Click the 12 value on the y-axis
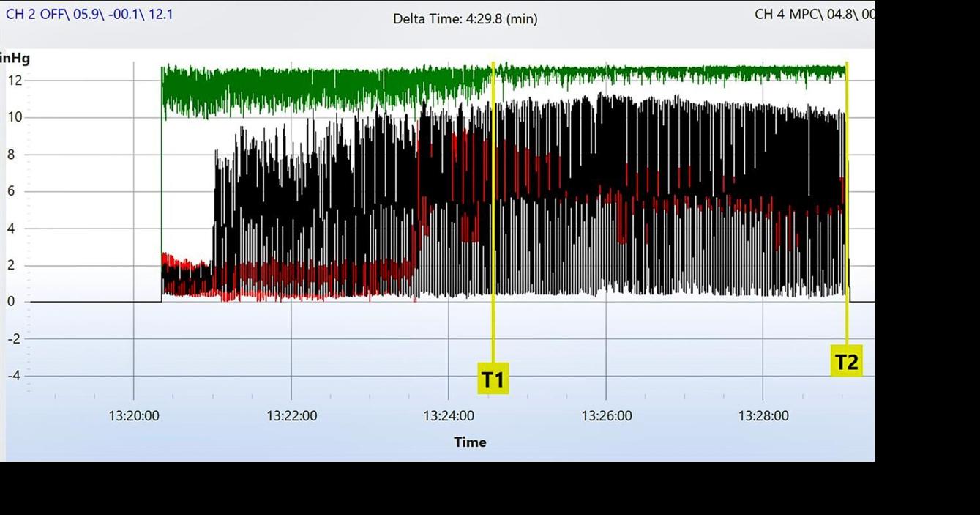This screenshot has height=515, width=980. click(15, 80)
